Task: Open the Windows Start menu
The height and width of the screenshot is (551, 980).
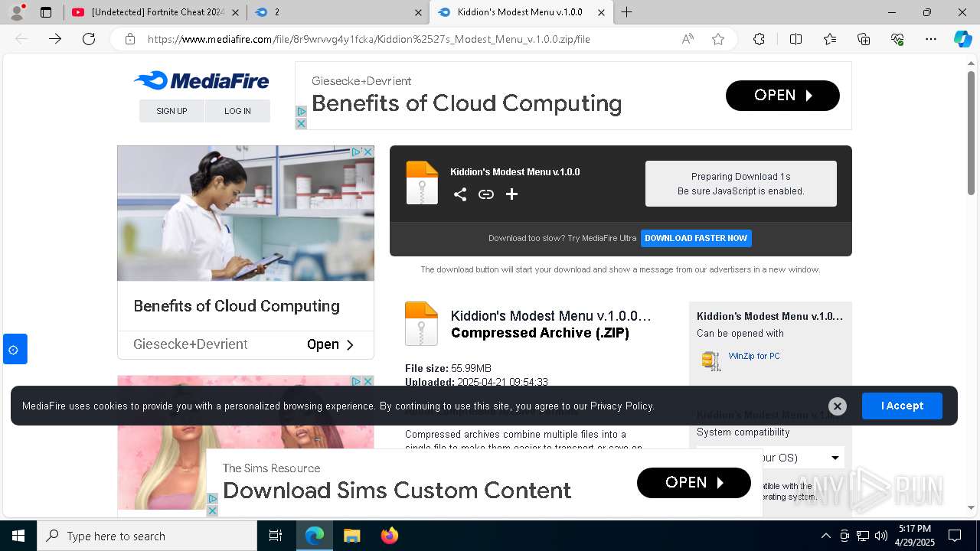Action: coord(18,536)
